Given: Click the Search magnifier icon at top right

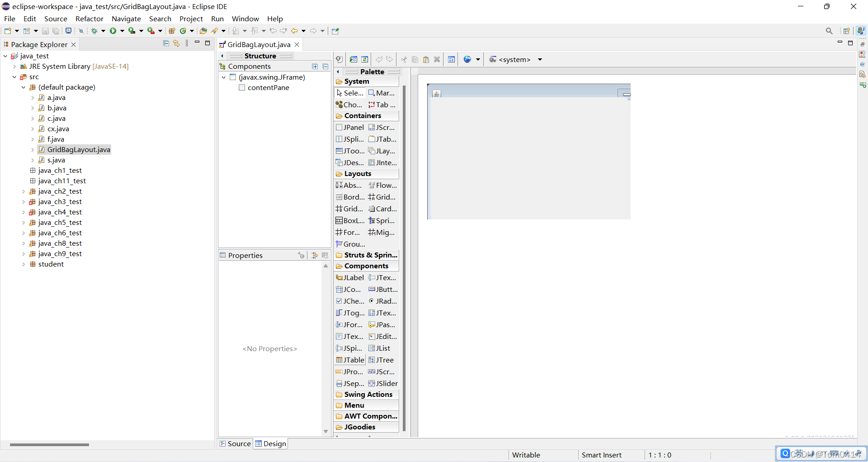Looking at the screenshot, I should tap(829, 31).
